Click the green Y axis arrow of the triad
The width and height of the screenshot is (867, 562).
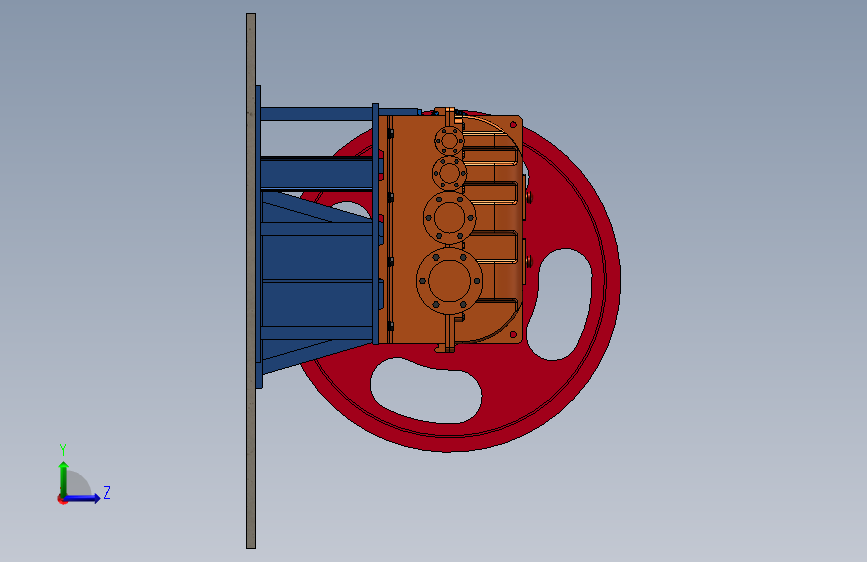tap(64, 478)
